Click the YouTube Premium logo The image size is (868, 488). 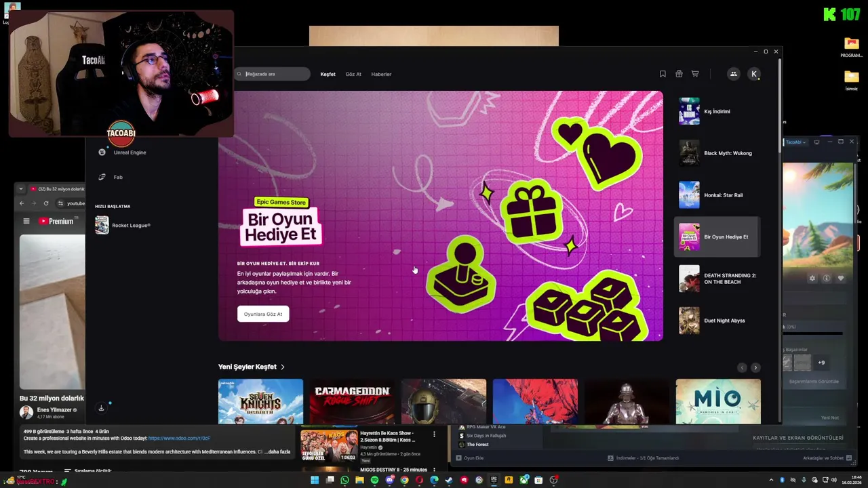pos(56,221)
